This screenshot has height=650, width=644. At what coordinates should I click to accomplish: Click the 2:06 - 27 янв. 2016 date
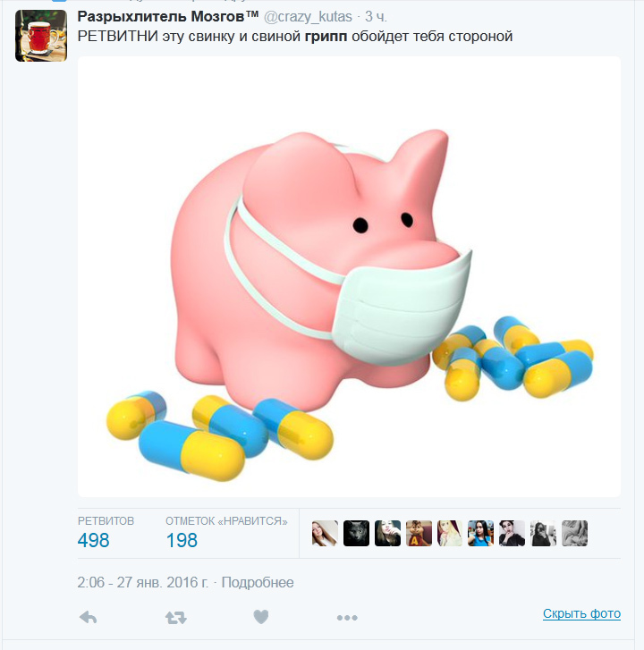point(142,582)
